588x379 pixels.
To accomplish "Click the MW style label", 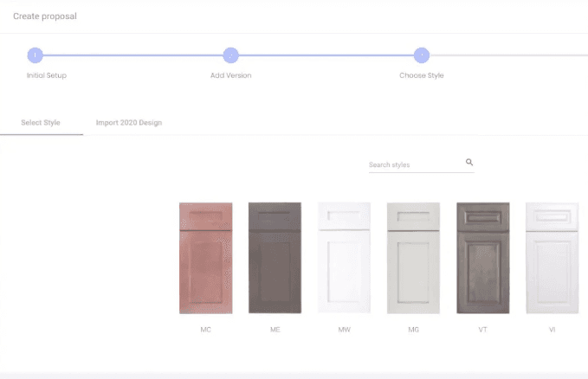I will 345,330.
